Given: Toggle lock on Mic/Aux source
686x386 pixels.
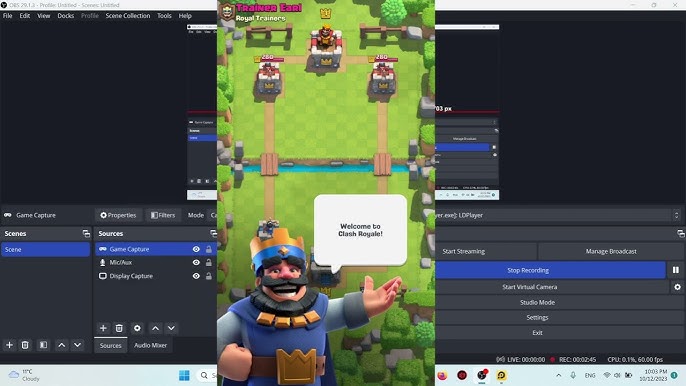Looking at the screenshot, I should (x=209, y=262).
